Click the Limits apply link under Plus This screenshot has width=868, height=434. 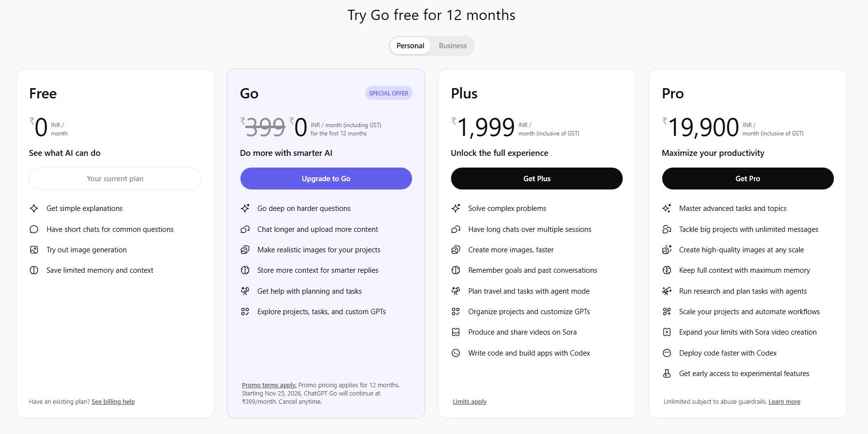pos(469,401)
